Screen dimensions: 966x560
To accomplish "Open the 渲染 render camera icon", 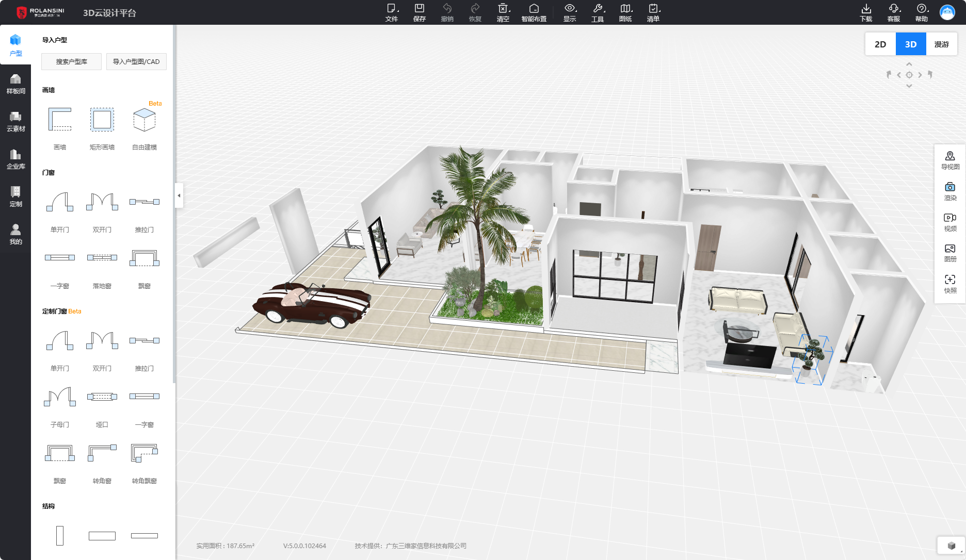I will coord(950,191).
